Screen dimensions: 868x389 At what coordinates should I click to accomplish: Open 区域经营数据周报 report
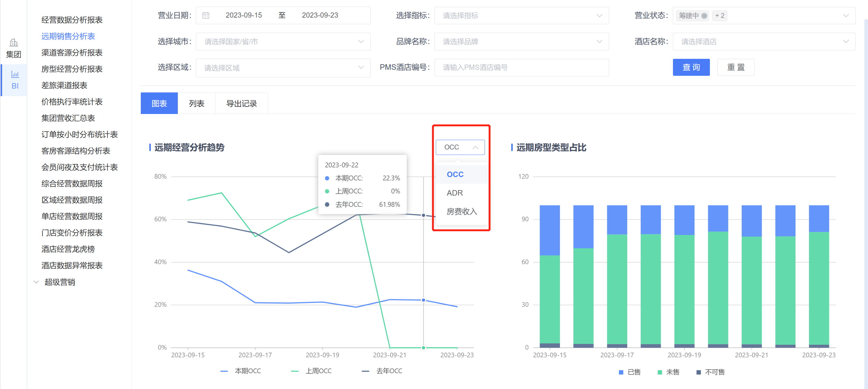pyautogui.click(x=72, y=200)
